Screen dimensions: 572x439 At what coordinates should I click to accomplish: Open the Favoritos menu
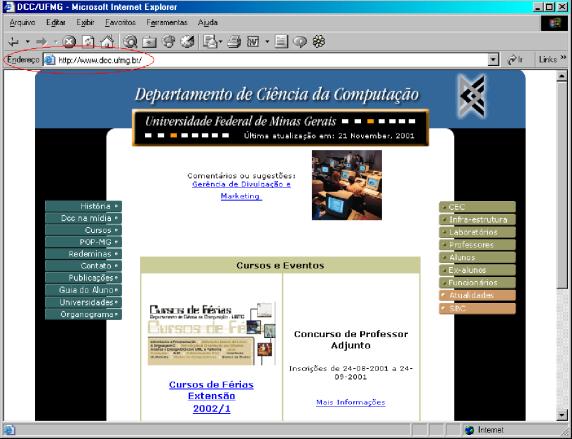point(120,23)
